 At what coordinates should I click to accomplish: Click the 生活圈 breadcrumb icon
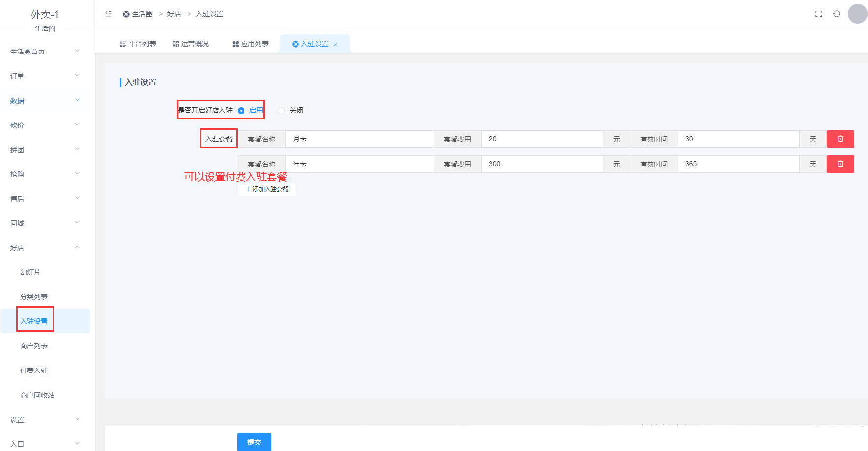[x=126, y=14]
